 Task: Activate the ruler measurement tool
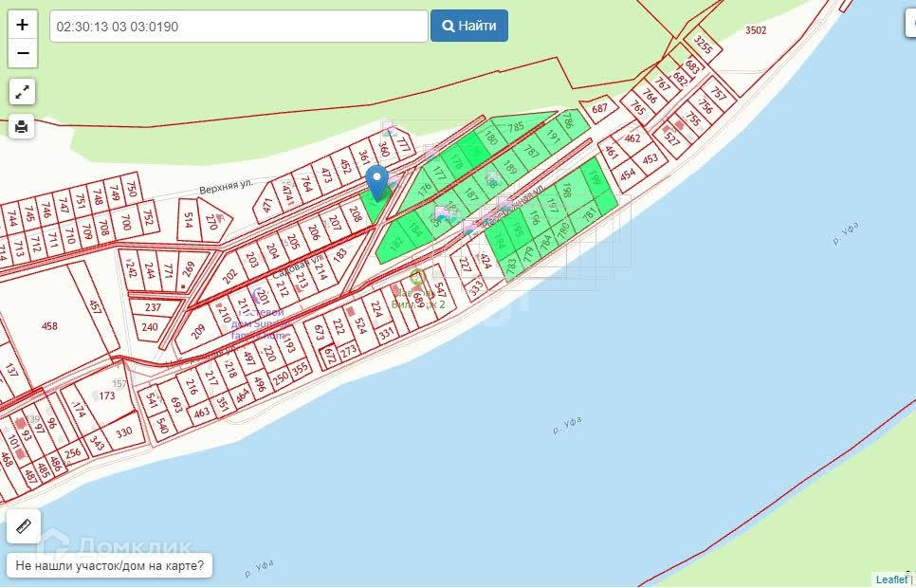pyautogui.click(x=24, y=526)
